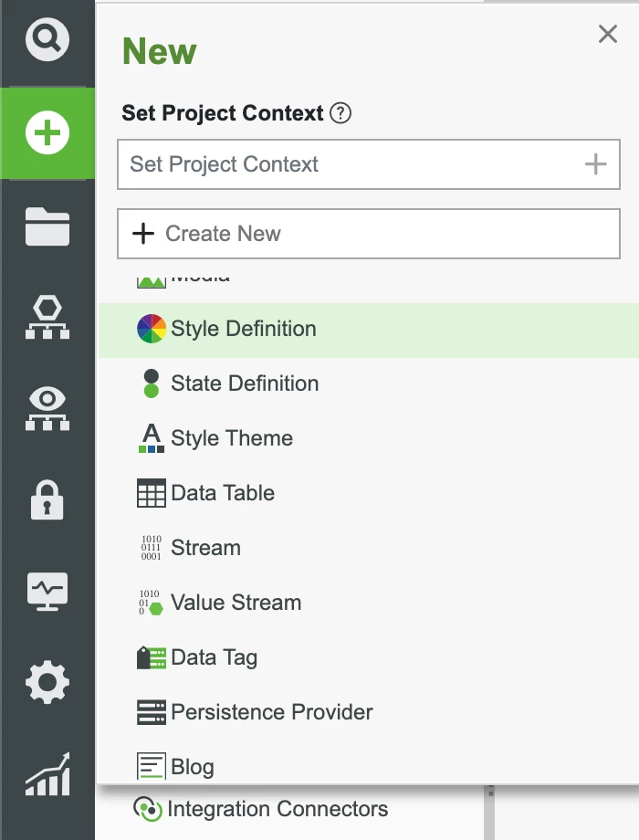The height and width of the screenshot is (840, 639).
Task: Click the green plus icon in sidebar
Action: [47, 131]
